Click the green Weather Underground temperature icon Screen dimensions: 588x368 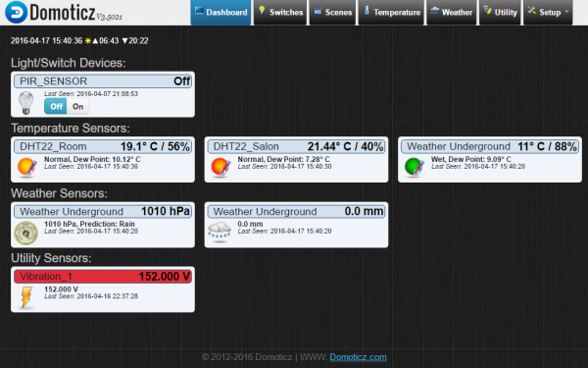415,167
